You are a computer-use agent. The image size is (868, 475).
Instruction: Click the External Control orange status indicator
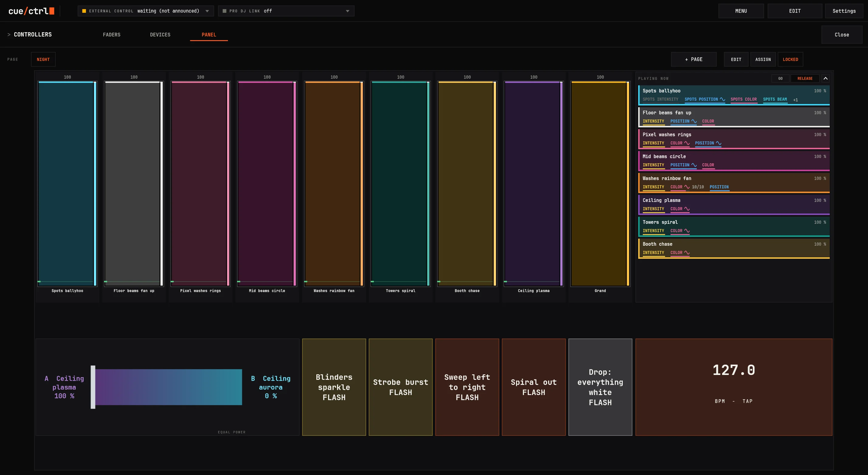pos(84,11)
